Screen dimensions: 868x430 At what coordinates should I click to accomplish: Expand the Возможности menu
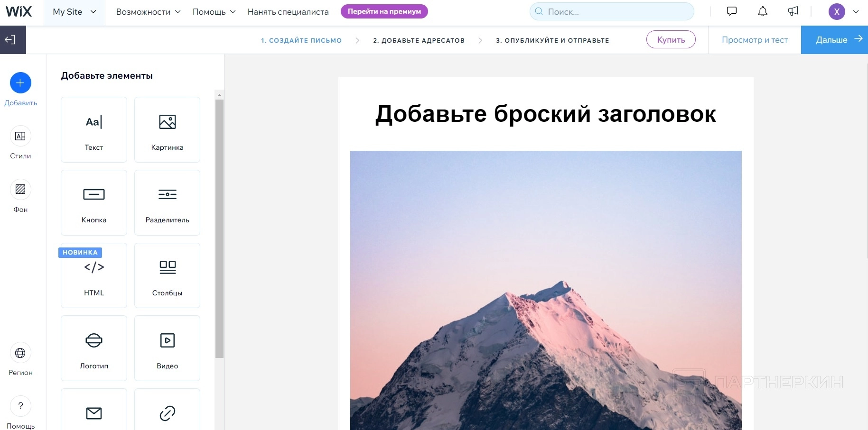point(148,12)
